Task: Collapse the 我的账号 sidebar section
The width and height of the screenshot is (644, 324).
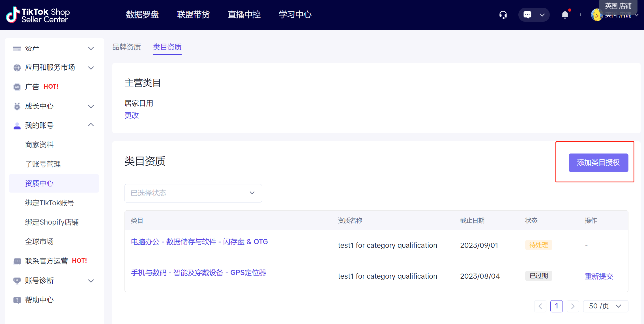Action: click(x=91, y=125)
